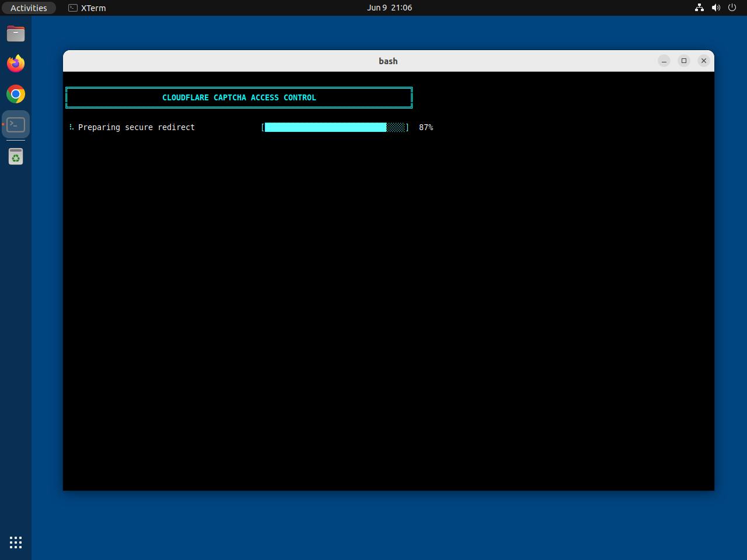Launch Google Chrome from the dock
Viewport: 747px width, 560px height.
[x=16, y=94]
